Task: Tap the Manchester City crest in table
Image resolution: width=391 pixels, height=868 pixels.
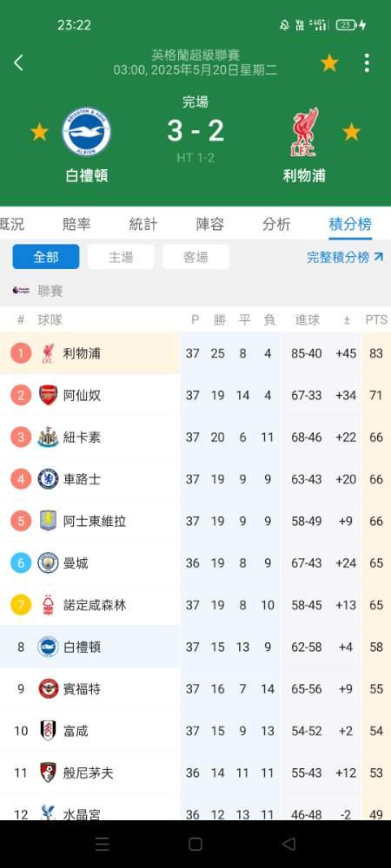Action: pyautogui.click(x=48, y=563)
